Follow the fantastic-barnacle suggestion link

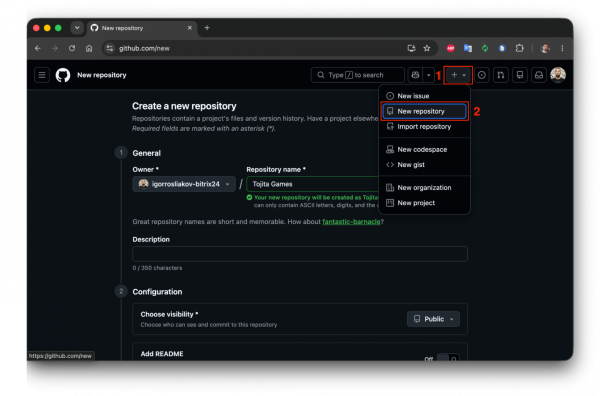click(x=351, y=222)
